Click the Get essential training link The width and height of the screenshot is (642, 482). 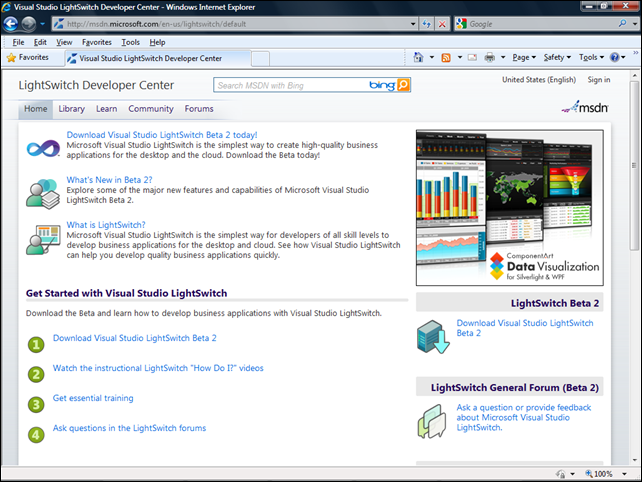point(93,398)
